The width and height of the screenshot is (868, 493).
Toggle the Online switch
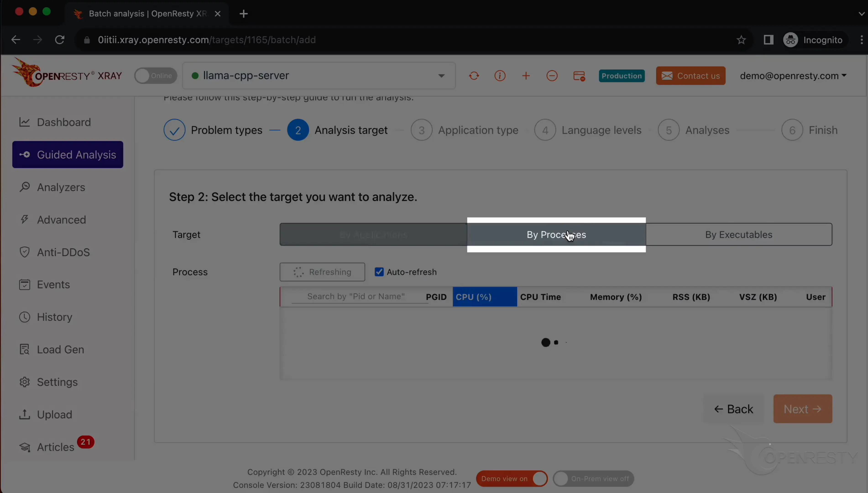click(155, 76)
